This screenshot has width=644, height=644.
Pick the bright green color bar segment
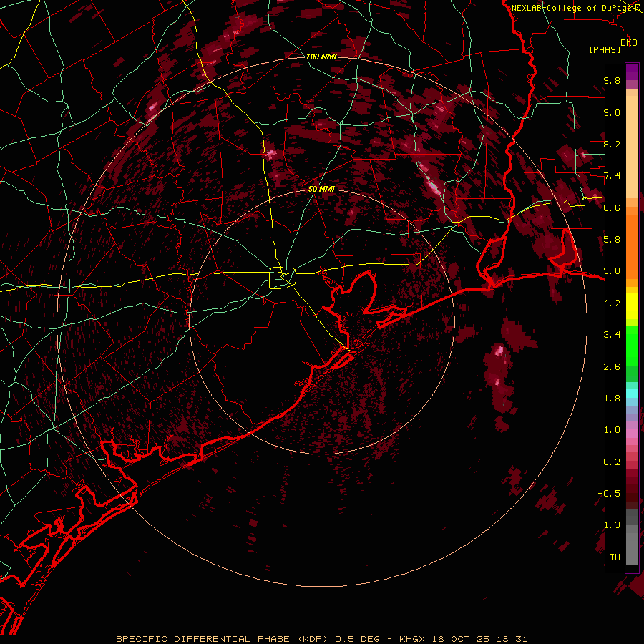tap(632, 344)
